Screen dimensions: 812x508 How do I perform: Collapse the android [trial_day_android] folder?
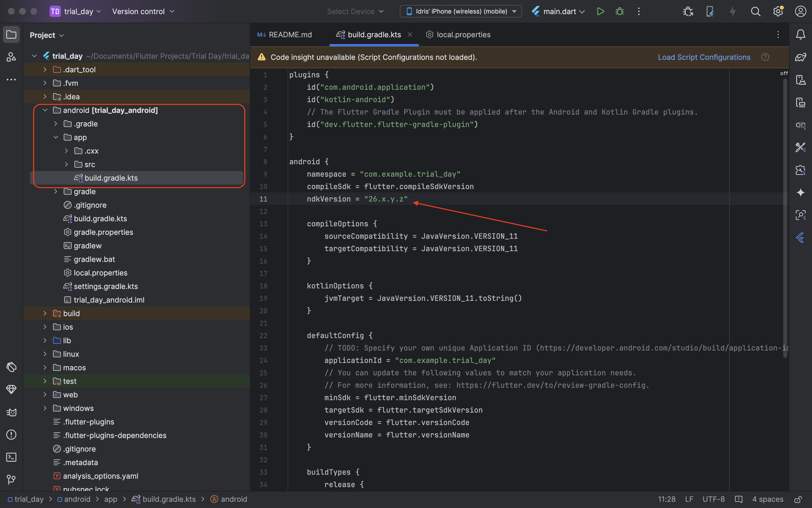[45, 110]
